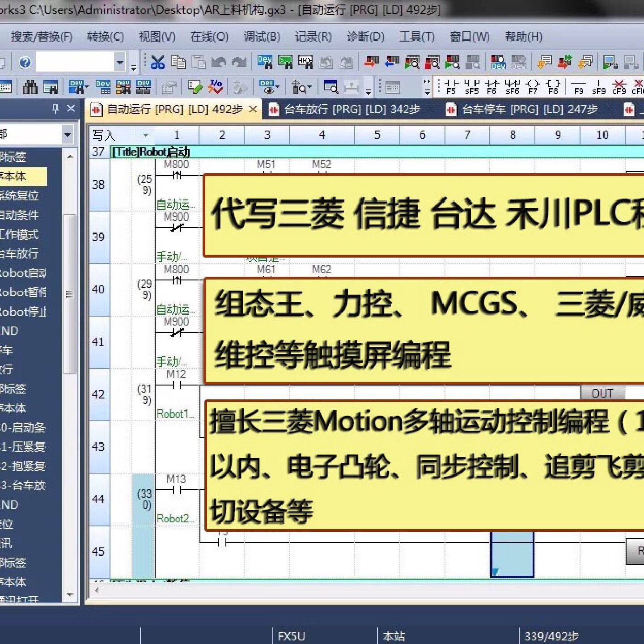644x644 pixels.
Task: Open the blue Help question icon
Action: click(x=25, y=62)
